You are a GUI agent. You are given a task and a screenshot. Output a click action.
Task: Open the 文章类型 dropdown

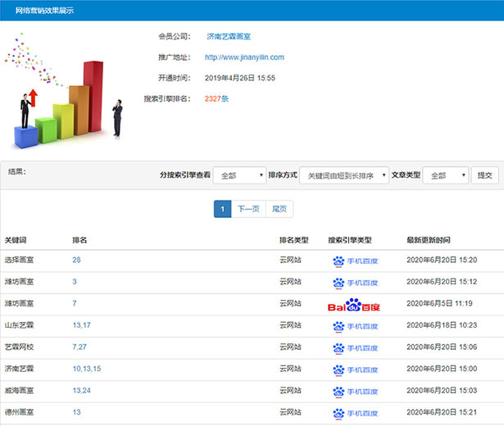coord(445,175)
